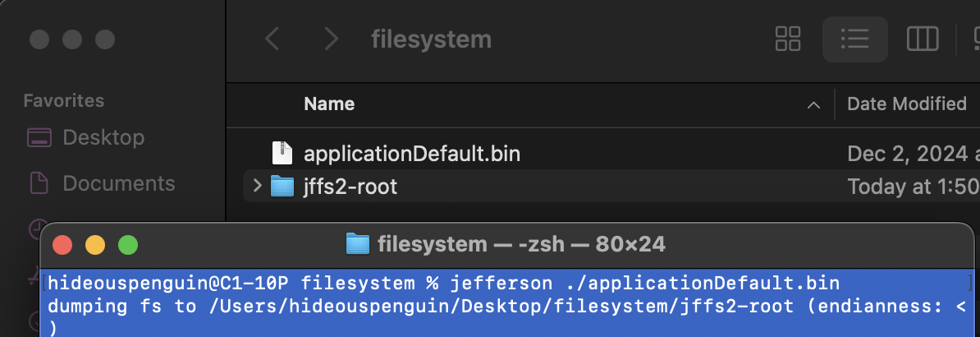Expand the jffs2-root folder disclosure arrow
980x337 pixels.
tap(256, 186)
